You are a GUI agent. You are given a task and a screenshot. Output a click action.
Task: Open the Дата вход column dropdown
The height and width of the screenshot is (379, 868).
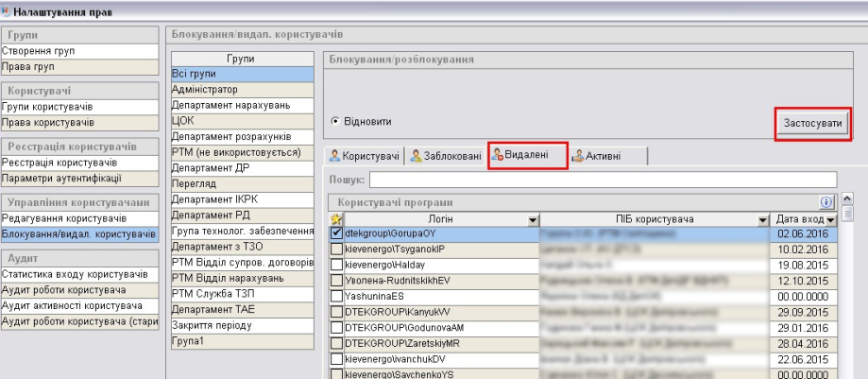[831, 220]
